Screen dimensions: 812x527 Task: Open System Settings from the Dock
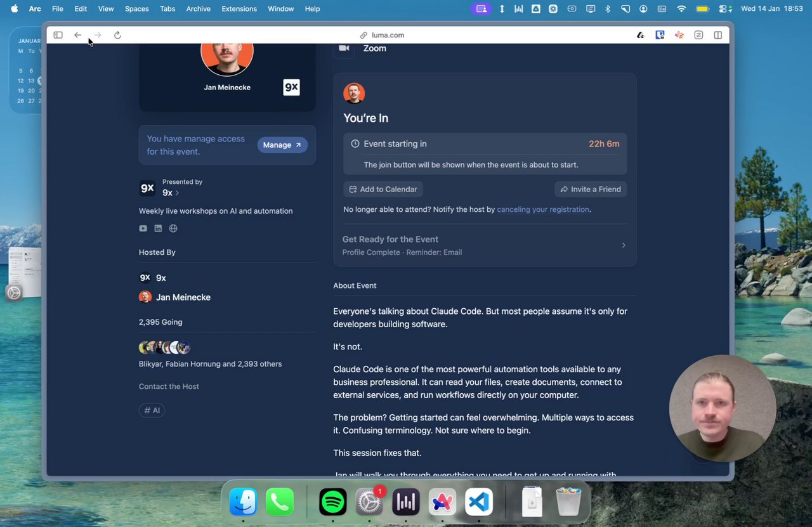click(369, 502)
